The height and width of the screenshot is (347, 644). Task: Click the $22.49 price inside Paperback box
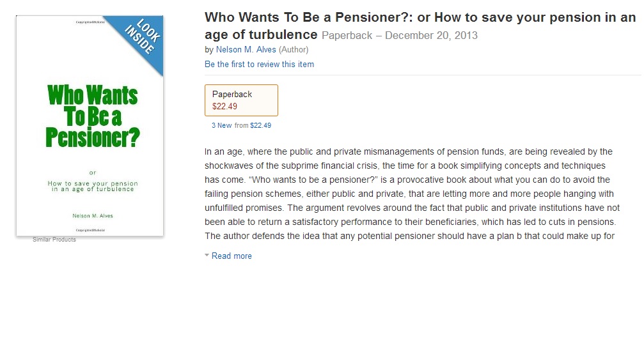pyautogui.click(x=224, y=106)
